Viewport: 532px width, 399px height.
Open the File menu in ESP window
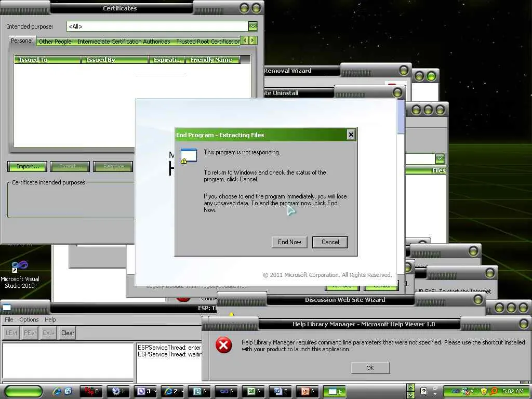[9, 320]
